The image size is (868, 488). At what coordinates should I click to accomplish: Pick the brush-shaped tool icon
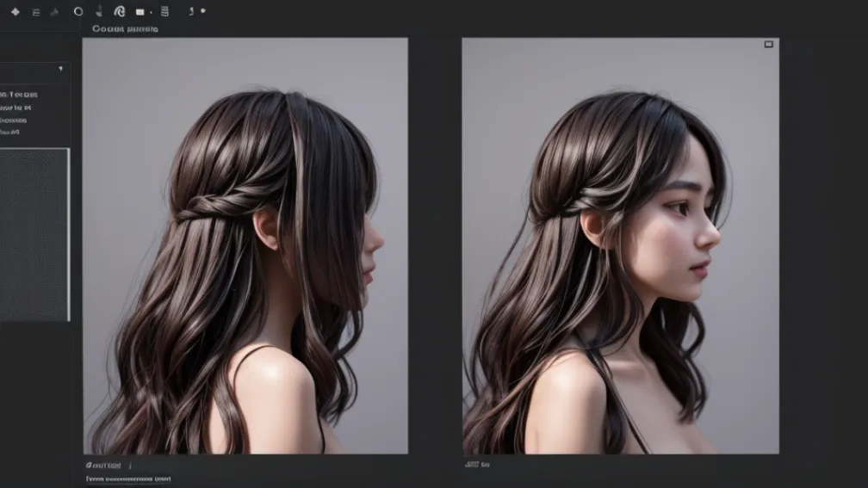click(x=99, y=11)
